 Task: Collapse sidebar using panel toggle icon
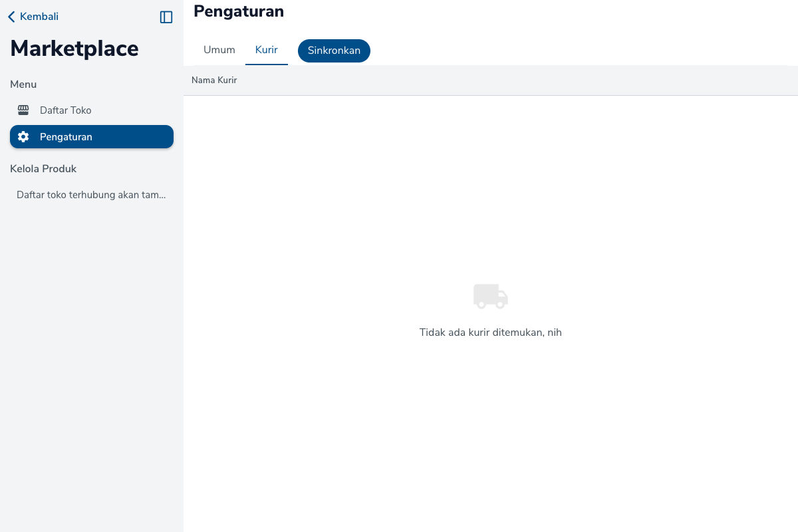pos(166,17)
